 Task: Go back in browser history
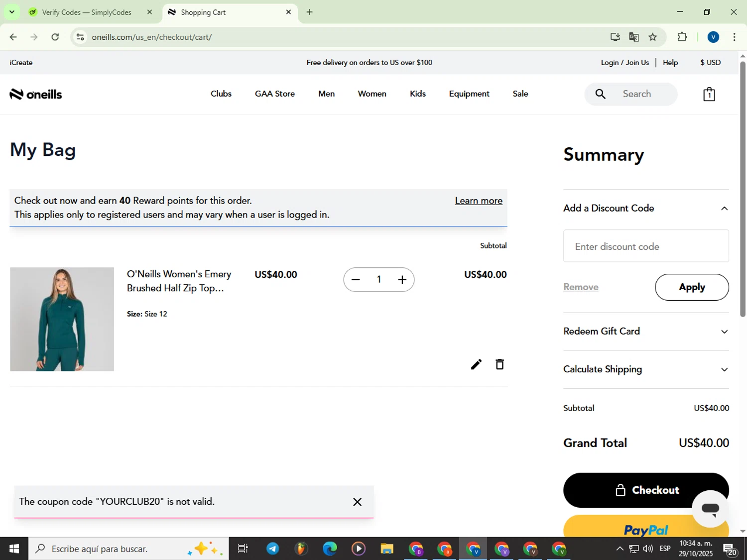pos(13,37)
